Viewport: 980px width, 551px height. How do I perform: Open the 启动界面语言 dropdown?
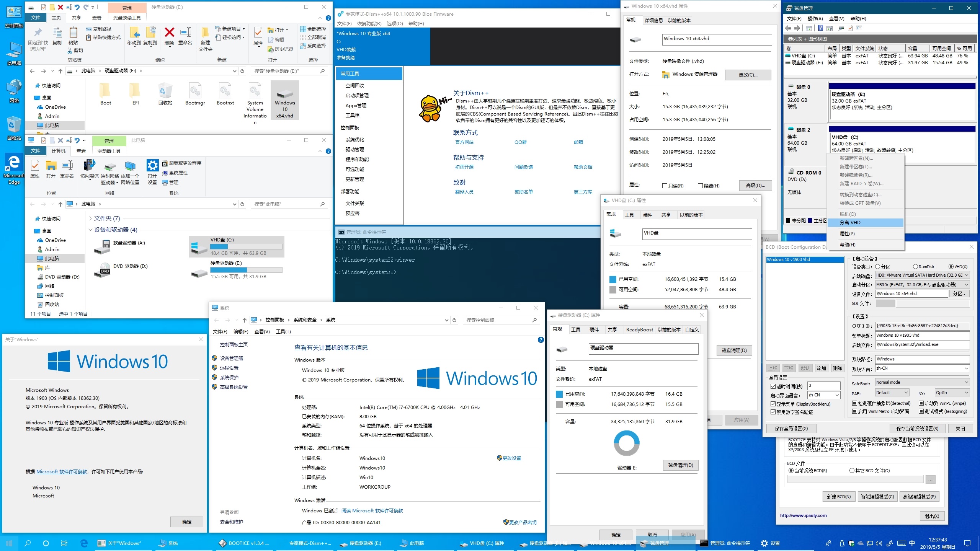click(x=823, y=395)
